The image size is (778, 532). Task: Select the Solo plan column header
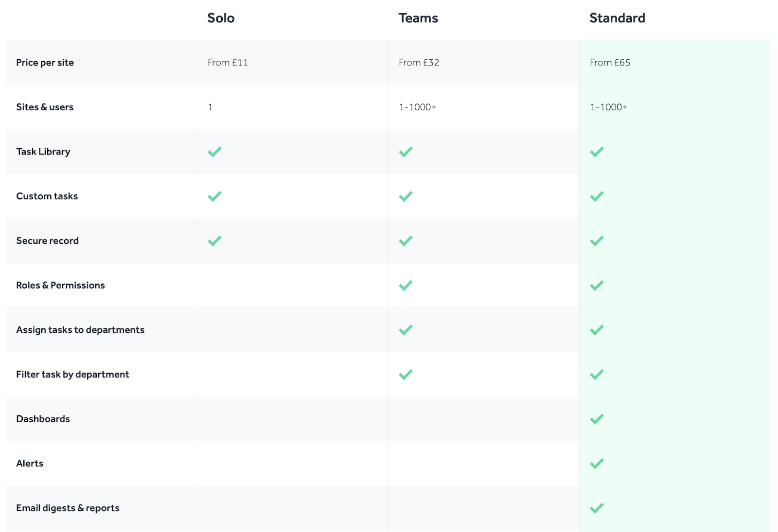(x=221, y=18)
